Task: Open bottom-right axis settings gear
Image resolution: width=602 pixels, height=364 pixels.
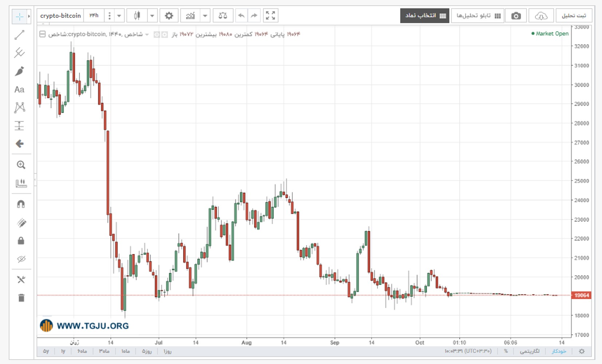Action: coord(582,351)
